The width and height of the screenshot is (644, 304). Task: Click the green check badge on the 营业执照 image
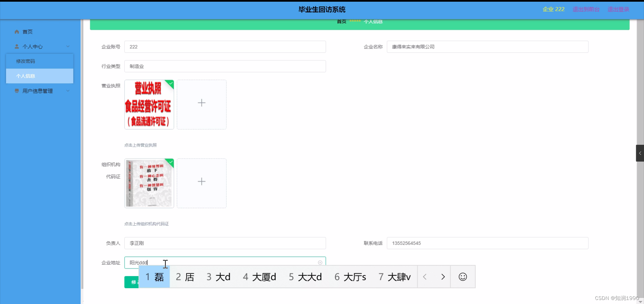tap(170, 84)
